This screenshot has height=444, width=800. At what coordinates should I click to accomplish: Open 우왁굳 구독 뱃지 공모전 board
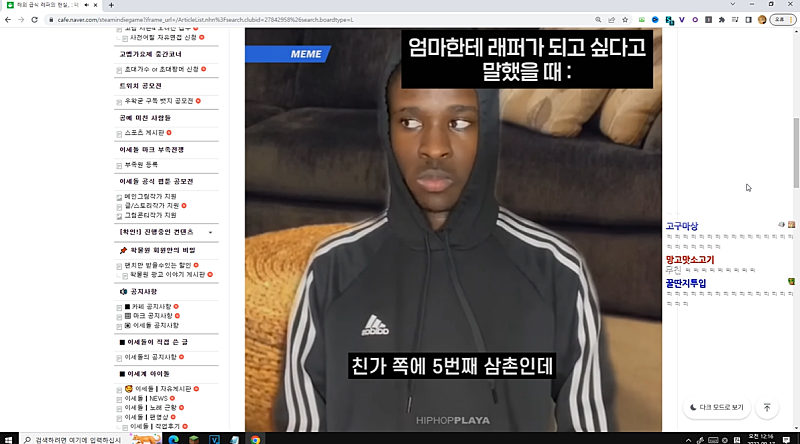159,101
